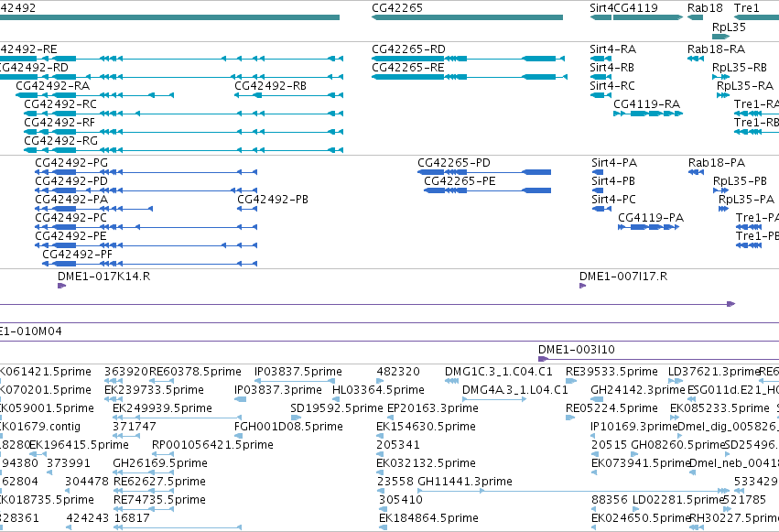779x532 pixels.
Task: Click the Sirt4-RB transcript label
Action: 611,68
